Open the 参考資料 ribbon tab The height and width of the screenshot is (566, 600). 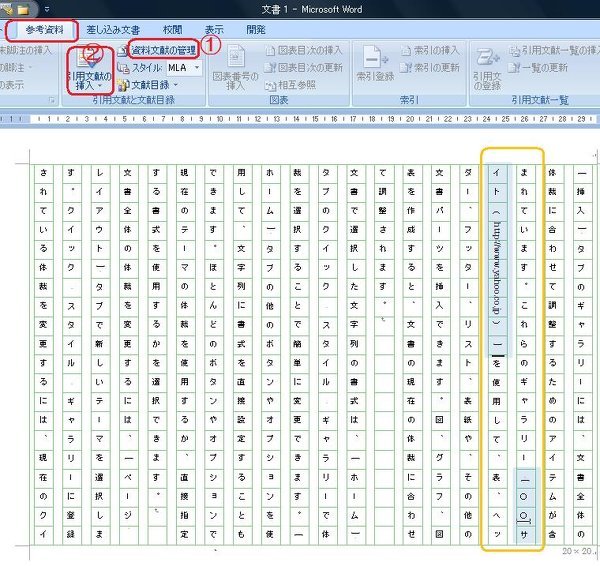click(x=44, y=30)
